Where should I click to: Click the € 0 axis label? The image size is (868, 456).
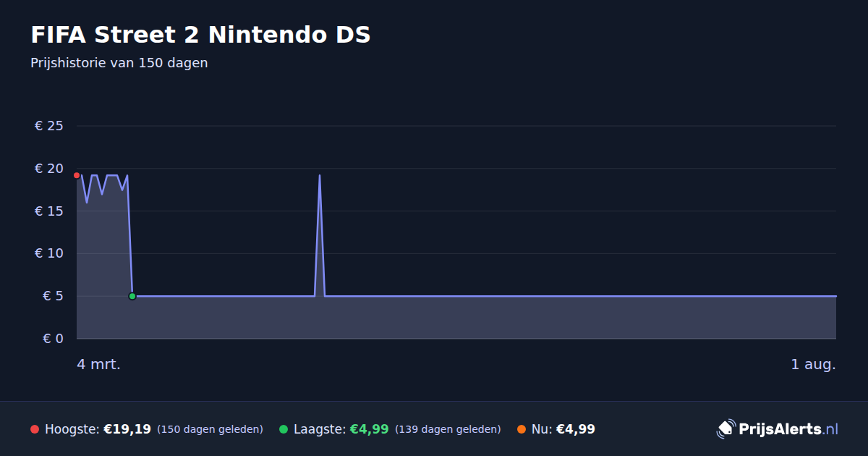pos(54,338)
